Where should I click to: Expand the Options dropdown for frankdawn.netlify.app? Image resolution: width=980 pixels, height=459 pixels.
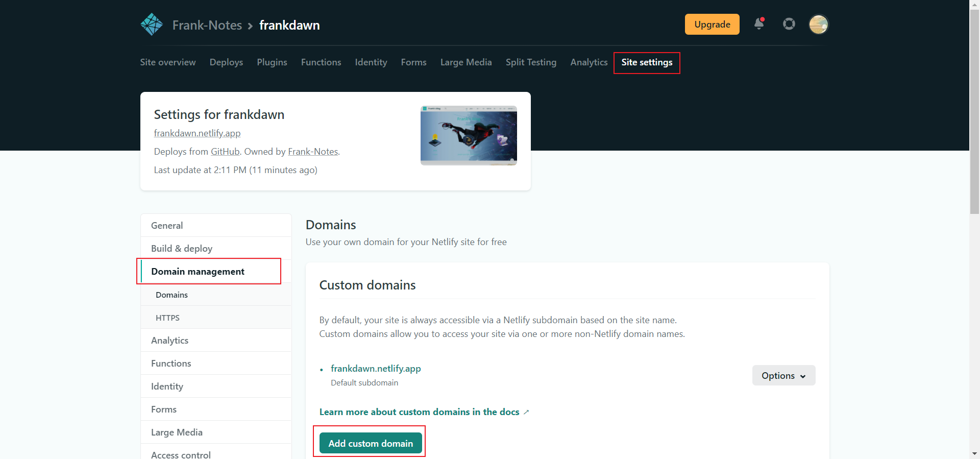[x=783, y=375]
